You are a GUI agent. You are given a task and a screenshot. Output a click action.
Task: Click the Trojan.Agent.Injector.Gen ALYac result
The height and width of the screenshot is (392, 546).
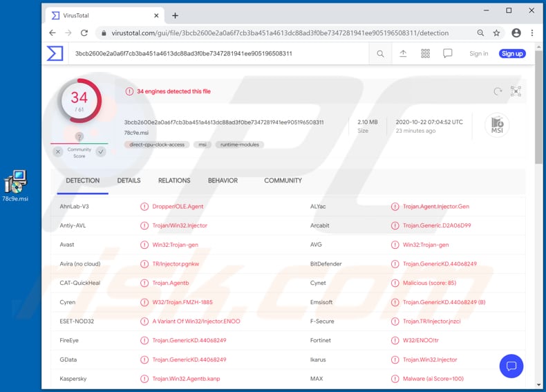click(436, 207)
